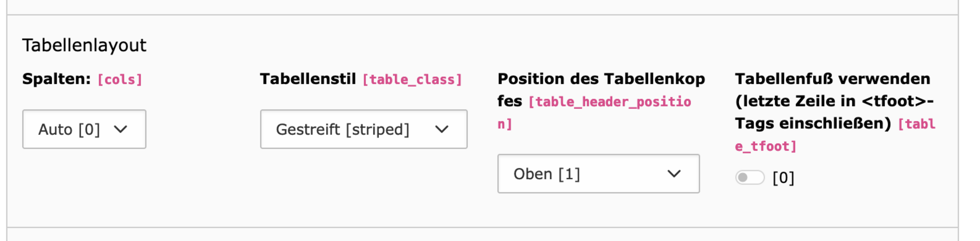
Task: Click the [0] label next to the switch
Action: pyautogui.click(x=783, y=178)
